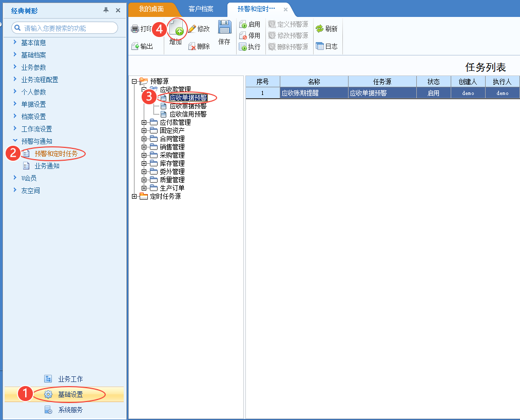Image resolution: width=520 pixels, height=420 pixels.
Task: Switch to the 客户档案 tab
Action: (201, 9)
